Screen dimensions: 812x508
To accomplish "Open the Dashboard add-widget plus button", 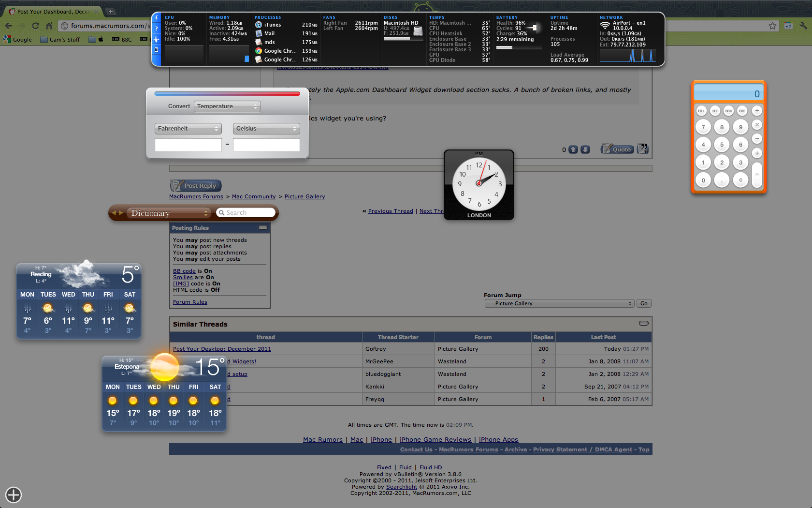I will (14, 494).
